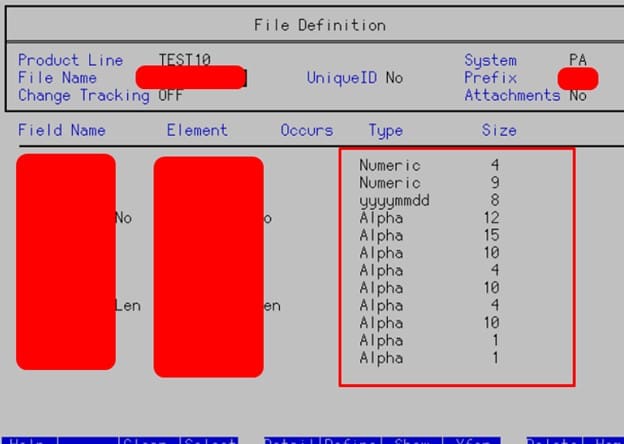Click the redacted File Name input field
This screenshot has width=624, height=444.
(191, 78)
